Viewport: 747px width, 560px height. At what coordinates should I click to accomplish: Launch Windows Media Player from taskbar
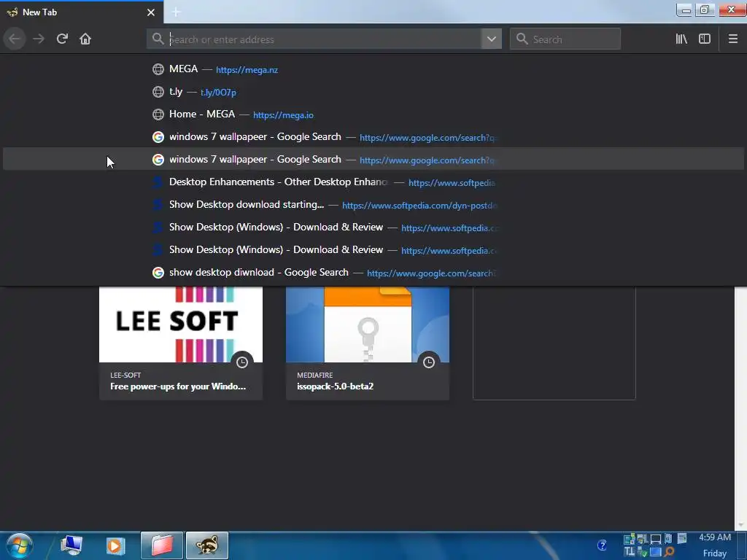tap(115, 545)
